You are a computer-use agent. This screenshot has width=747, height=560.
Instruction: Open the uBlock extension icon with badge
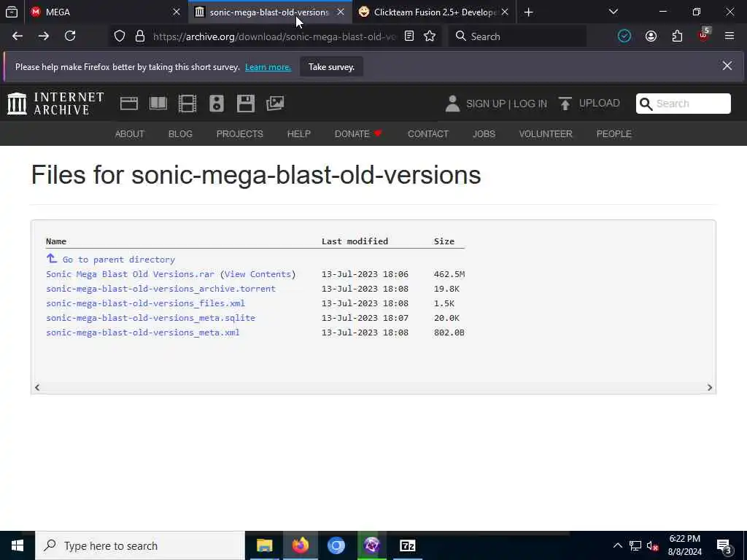pyautogui.click(x=704, y=35)
